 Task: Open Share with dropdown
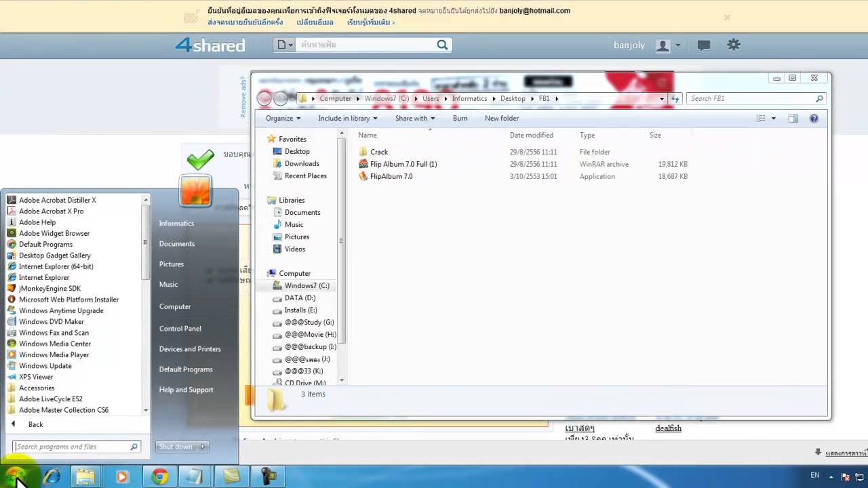click(x=415, y=118)
